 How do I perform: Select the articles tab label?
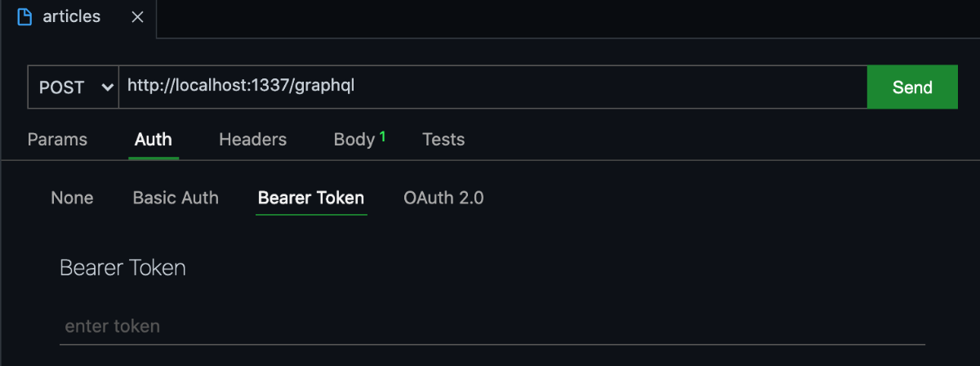click(x=71, y=16)
